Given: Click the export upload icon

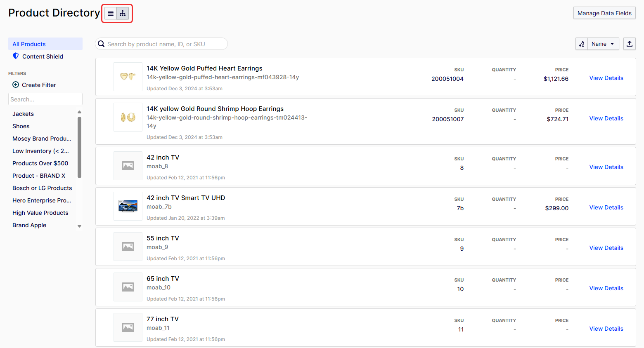Looking at the screenshot, I should [x=630, y=44].
